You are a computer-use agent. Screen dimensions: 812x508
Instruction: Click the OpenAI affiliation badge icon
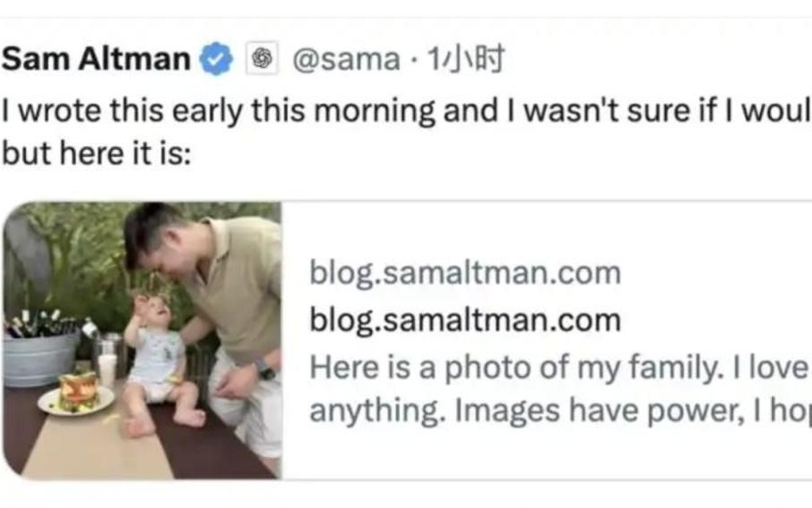tap(261, 60)
